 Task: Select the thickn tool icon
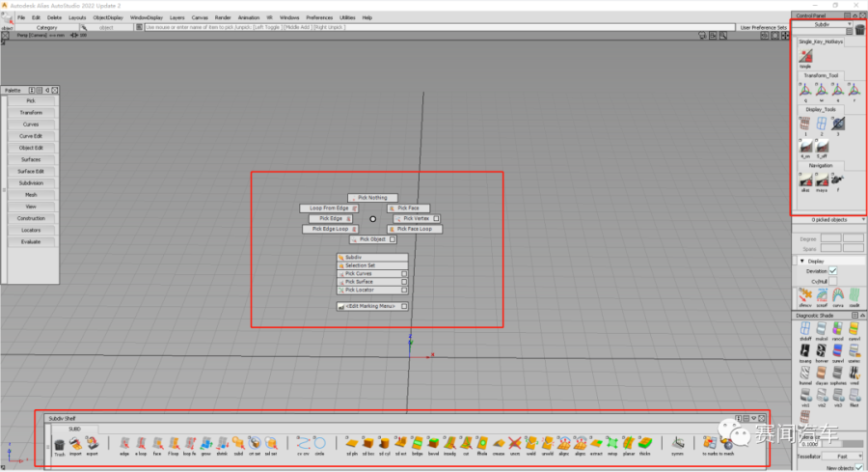645,444
